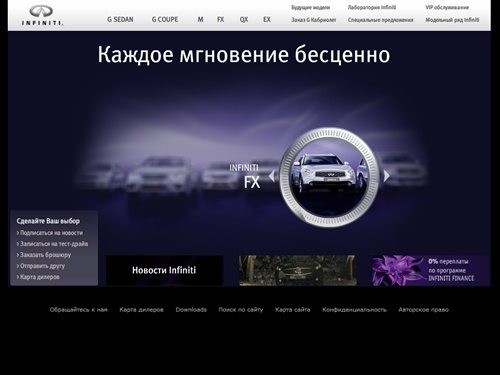Click Подписаться на новости link
This screenshot has height=375, width=500.
[50, 233]
